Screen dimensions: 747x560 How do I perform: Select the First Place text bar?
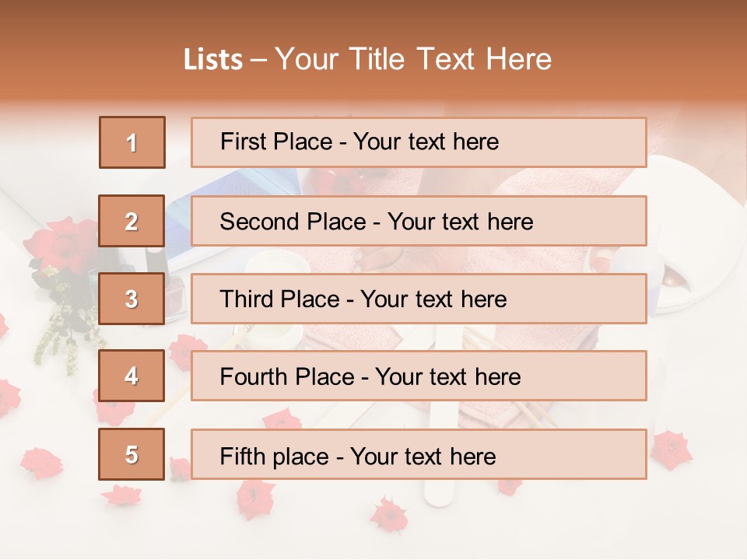(x=419, y=142)
